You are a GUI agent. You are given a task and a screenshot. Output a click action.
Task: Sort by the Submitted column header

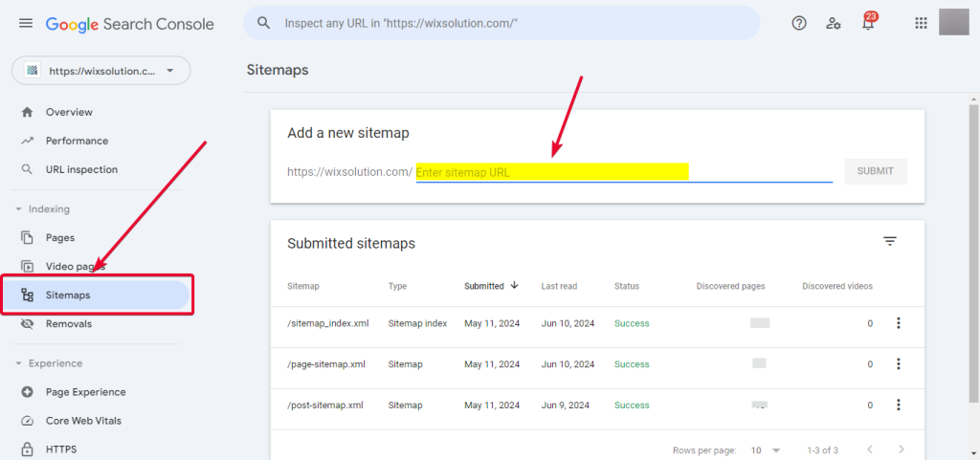[x=483, y=287]
